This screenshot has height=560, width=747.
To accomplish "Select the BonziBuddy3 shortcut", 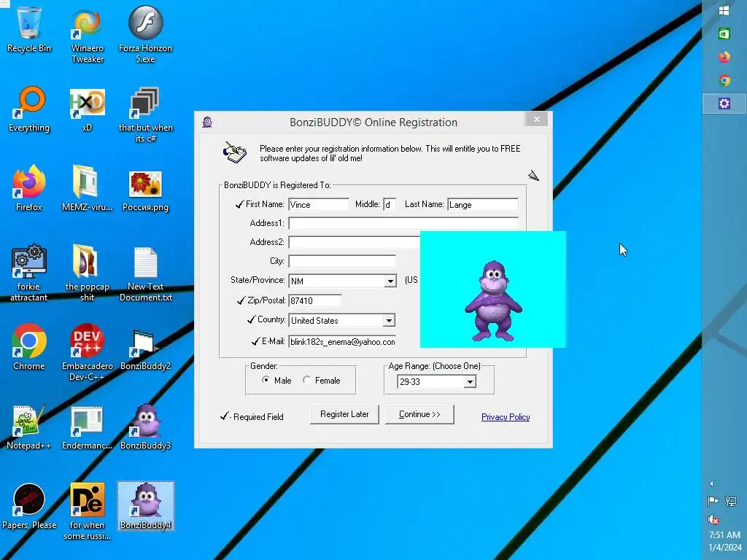I will point(145,427).
